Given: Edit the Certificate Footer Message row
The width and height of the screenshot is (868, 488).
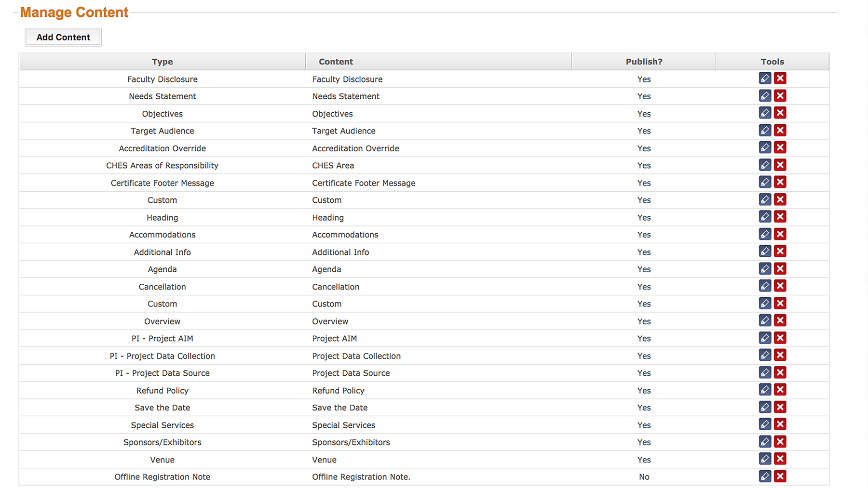Looking at the screenshot, I should [x=765, y=182].
